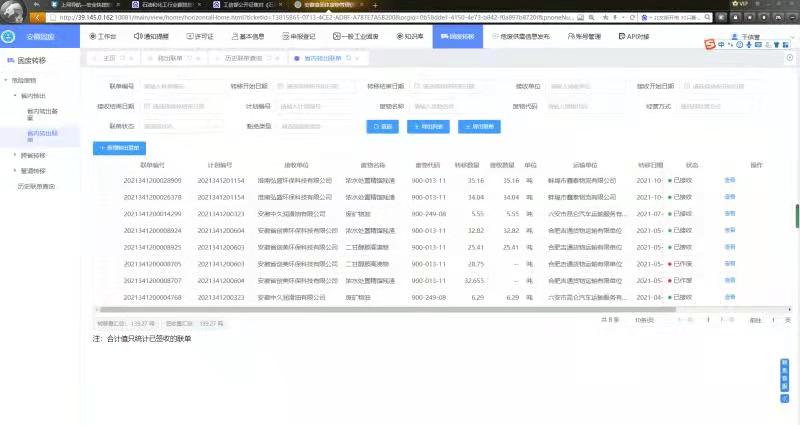Click 查看 link in the first table row
This screenshot has width=800, height=425.
coord(730,180)
